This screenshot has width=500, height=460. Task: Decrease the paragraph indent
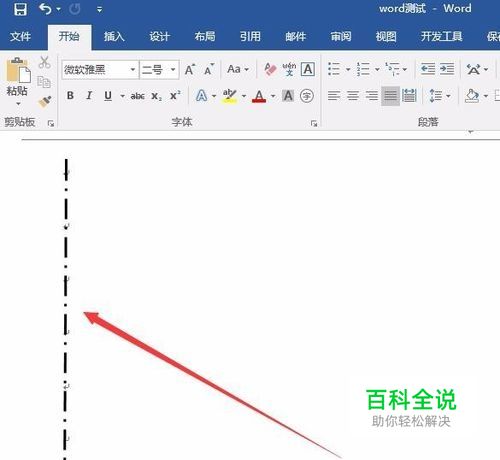[x=428, y=69]
